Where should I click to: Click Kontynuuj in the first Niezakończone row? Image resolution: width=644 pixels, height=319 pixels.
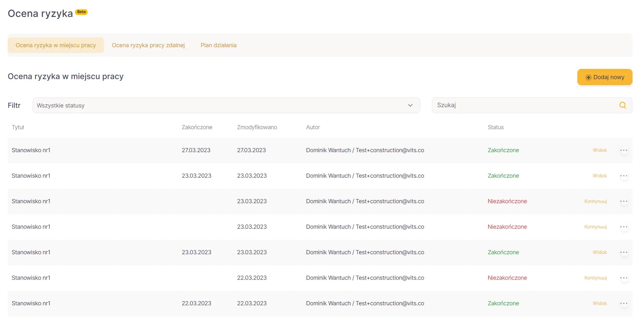[595, 201]
